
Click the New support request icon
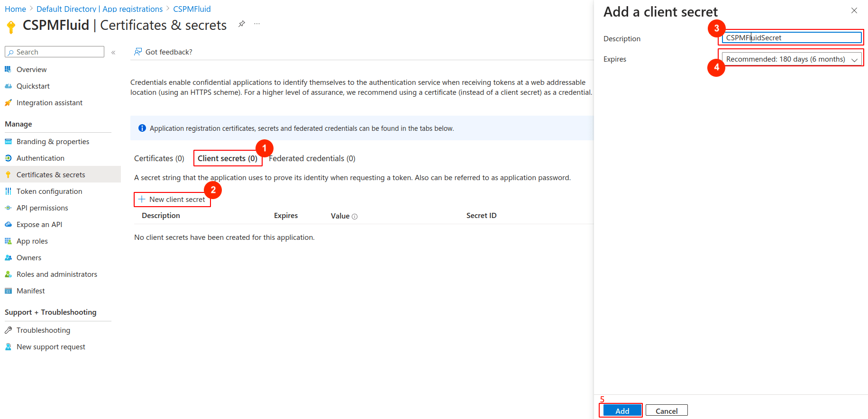8,346
